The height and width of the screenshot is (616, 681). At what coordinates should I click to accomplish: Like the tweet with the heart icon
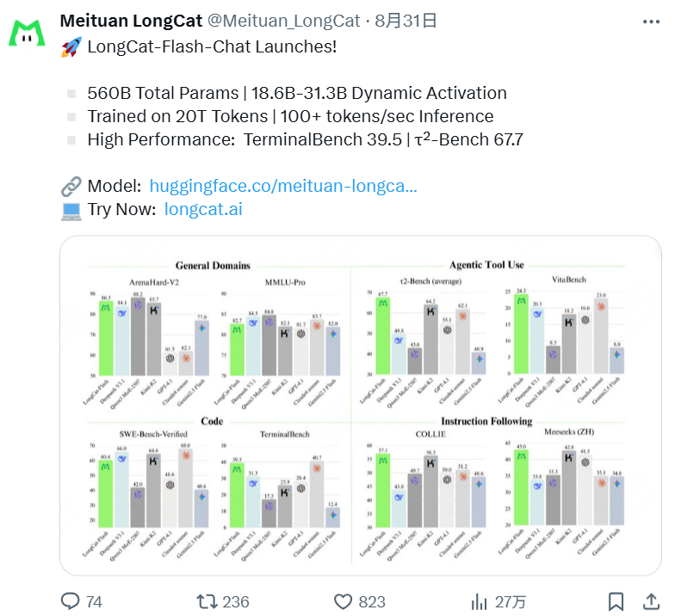click(343, 601)
